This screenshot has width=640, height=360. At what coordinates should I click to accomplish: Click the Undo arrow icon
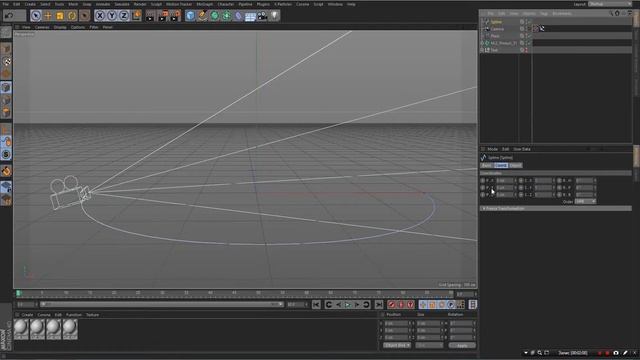point(9,16)
